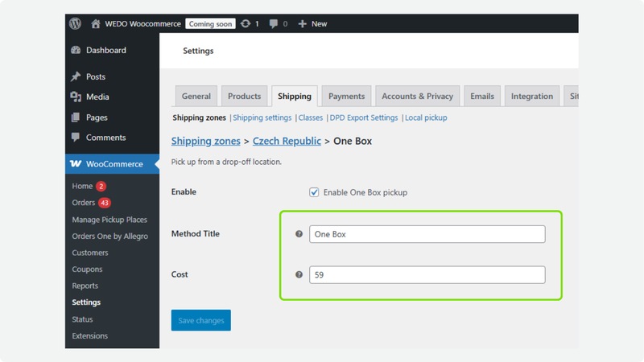Click the Shipping zones sub-navigation item
644x362 pixels.
(199, 117)
